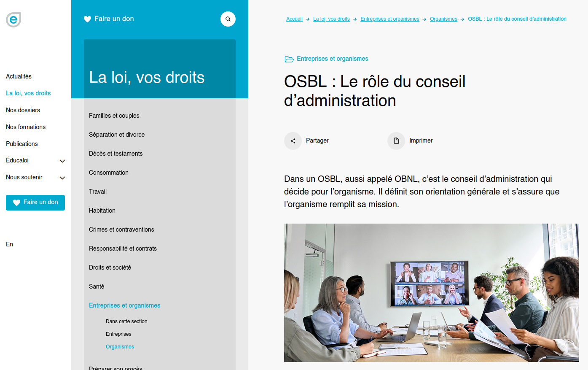Viewport: 588px width, 370px height.
Task: Click the board meeting photo
Action: pyautogui.click(x=431, y=292)
